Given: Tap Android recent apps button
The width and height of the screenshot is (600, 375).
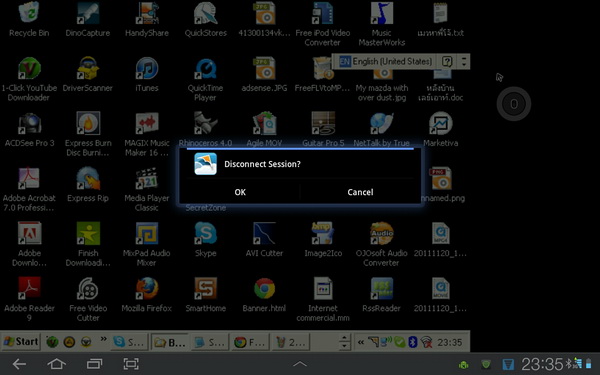Looking at the screenshot, I should (94, 364).
